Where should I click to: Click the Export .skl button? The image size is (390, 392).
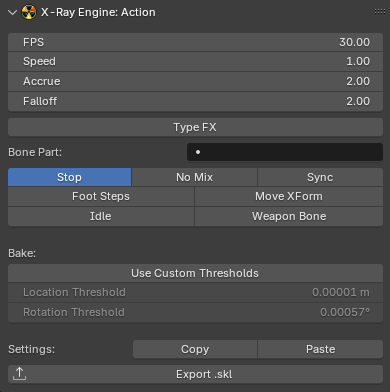click(x=195, y=374)
